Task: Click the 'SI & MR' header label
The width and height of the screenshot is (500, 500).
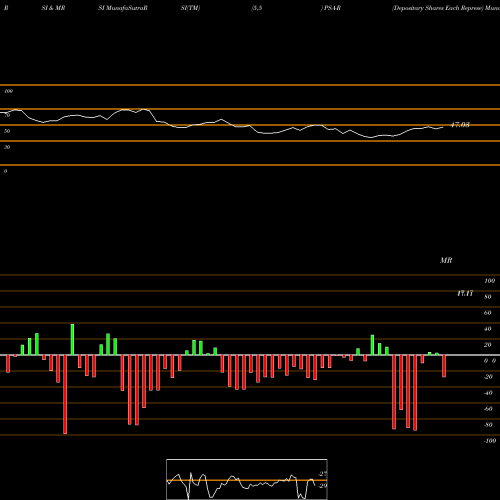Action: [x=53, y=8]
